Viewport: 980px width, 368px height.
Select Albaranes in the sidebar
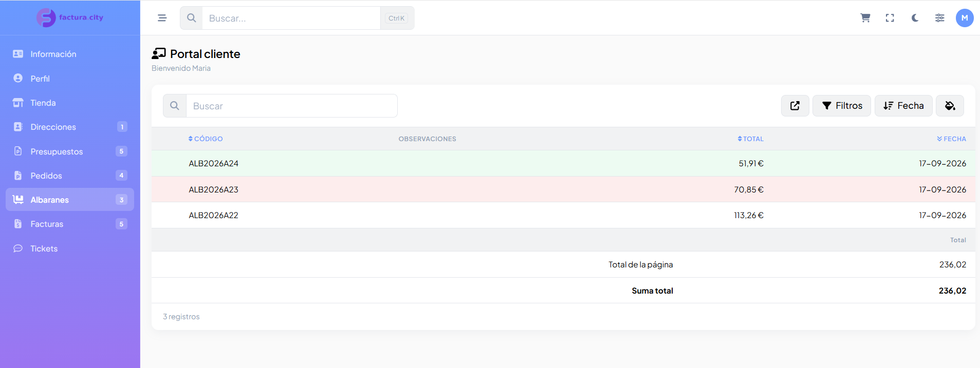click(x=70, y=200)
